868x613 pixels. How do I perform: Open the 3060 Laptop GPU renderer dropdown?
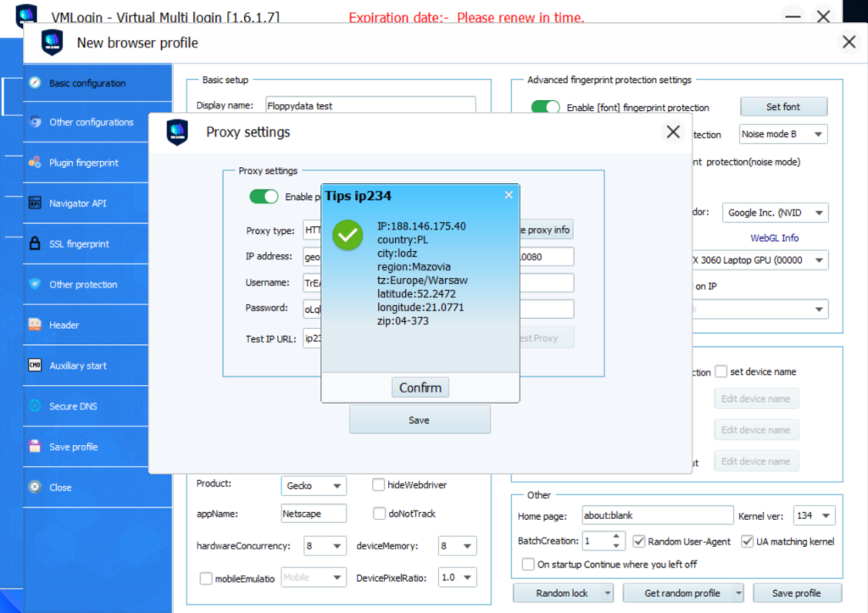click(x=760, y=259)
